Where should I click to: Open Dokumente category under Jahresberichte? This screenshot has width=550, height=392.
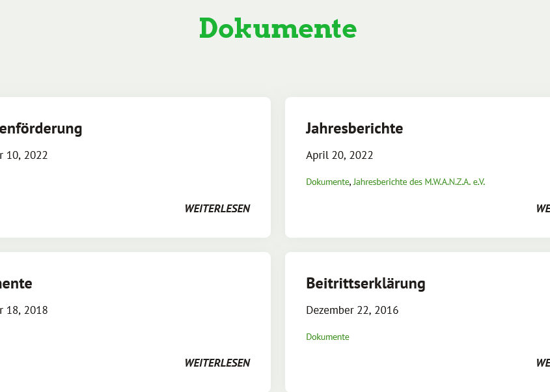click(x=327, y=182)
